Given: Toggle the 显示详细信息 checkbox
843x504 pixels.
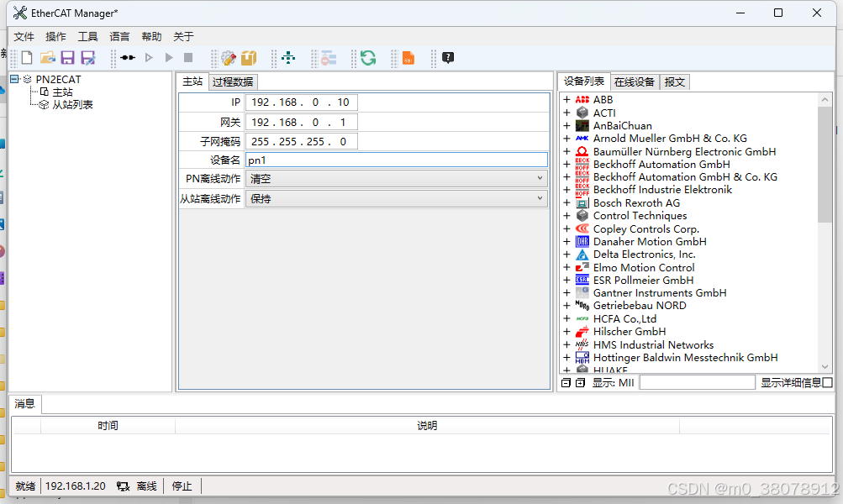Looking at the screenshot, I should point(827,382).
